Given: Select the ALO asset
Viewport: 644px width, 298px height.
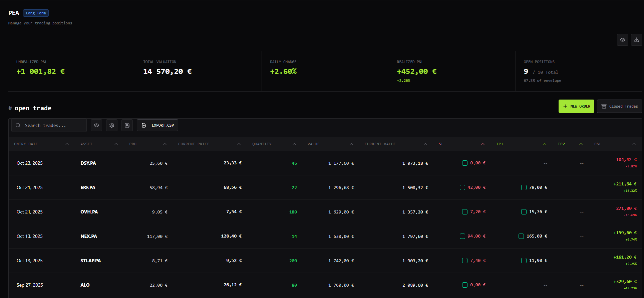Looking at the screenshot, I should tap(85, 285).
